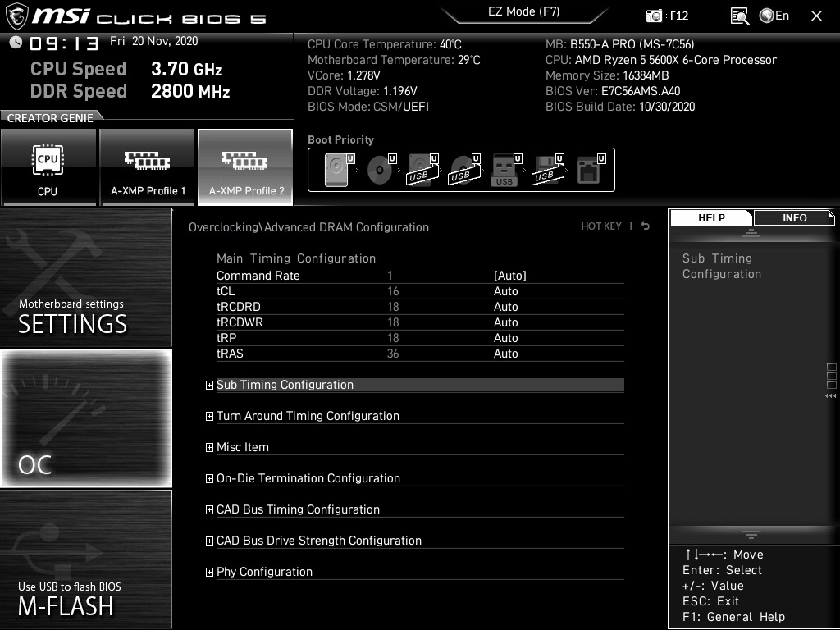The width and height of the screenshot is (840, 630).
Task: Switch to EZ Mode (F7)
Action: 524,11
